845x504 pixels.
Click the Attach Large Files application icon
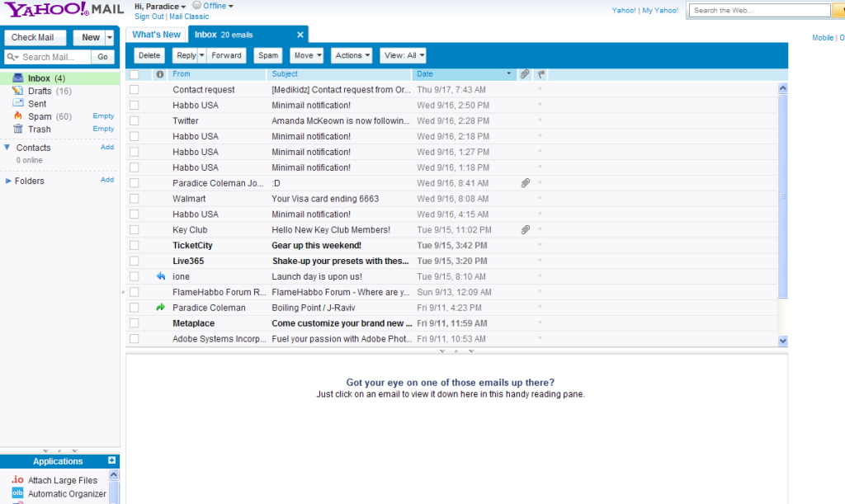pyautogui.click(x=17, y=480)
